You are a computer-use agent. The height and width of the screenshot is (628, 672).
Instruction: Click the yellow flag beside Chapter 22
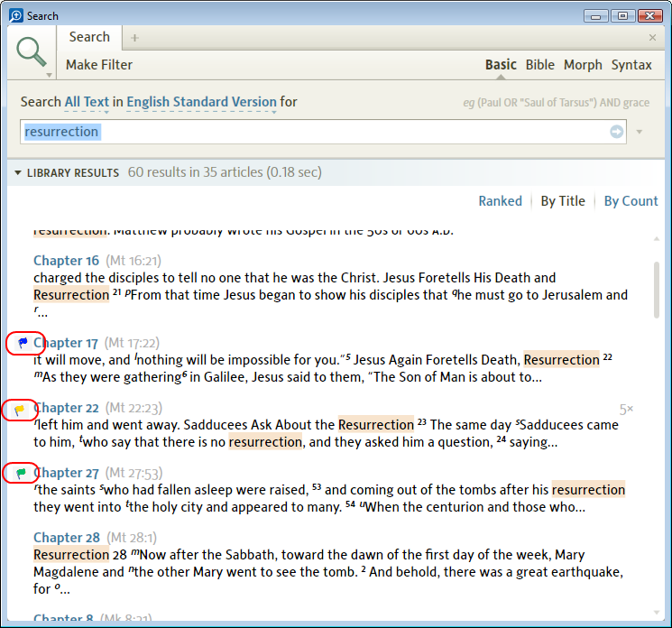click(x=20, y=411)
